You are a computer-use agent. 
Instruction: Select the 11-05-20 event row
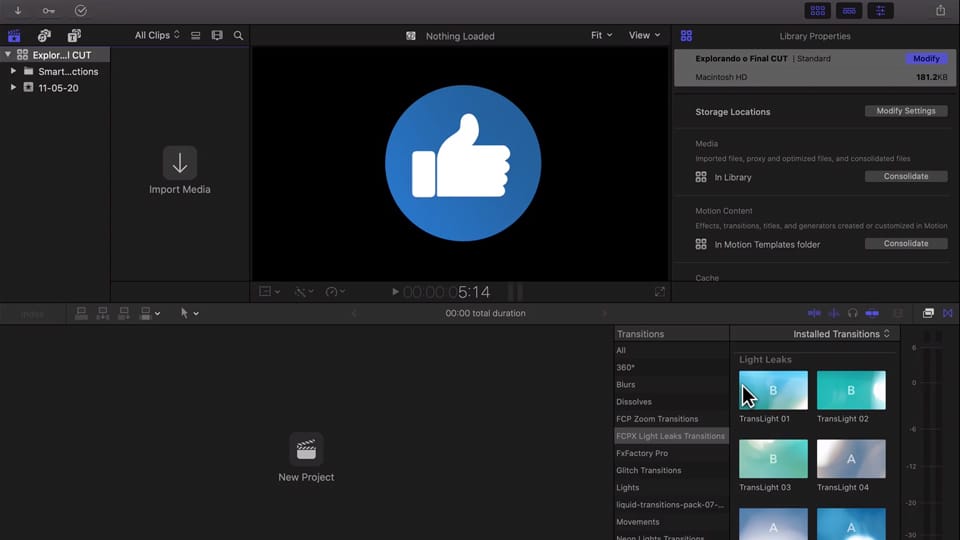pyautogui.click(x=55, y=88)
